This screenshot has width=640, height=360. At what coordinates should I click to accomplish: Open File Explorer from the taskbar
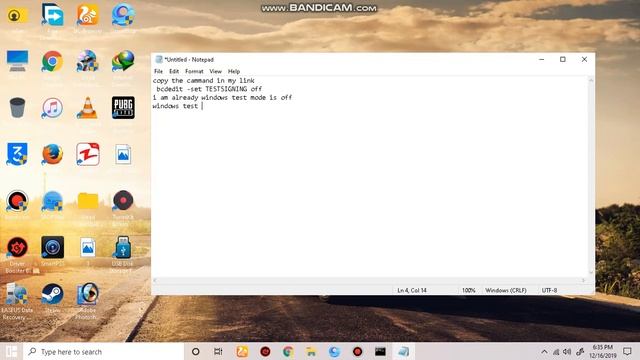[x=311, y=351]
